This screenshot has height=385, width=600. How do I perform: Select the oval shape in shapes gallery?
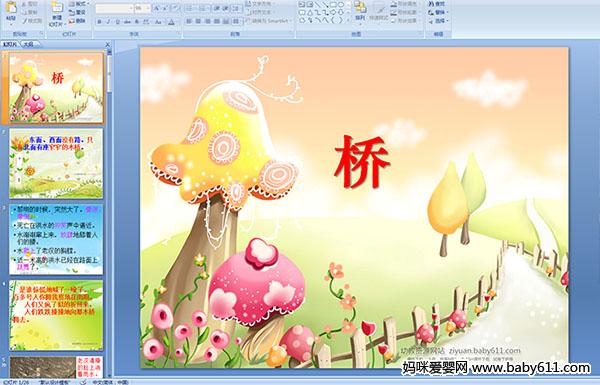point(341,5)
